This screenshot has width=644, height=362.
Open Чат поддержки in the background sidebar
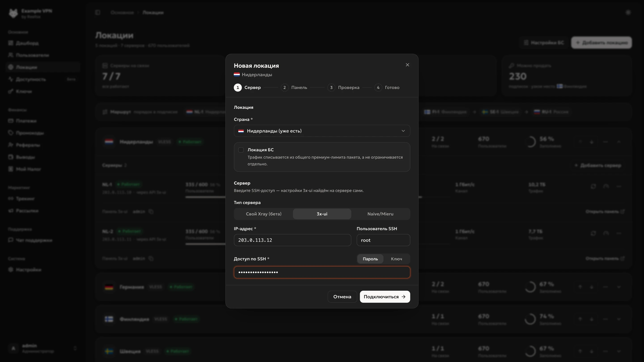(x=42, y=240)
